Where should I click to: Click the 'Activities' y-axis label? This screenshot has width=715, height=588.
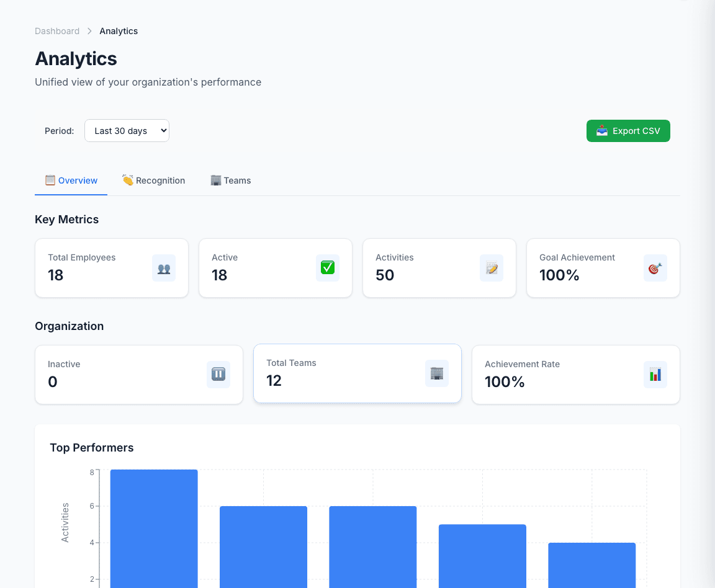65,522
